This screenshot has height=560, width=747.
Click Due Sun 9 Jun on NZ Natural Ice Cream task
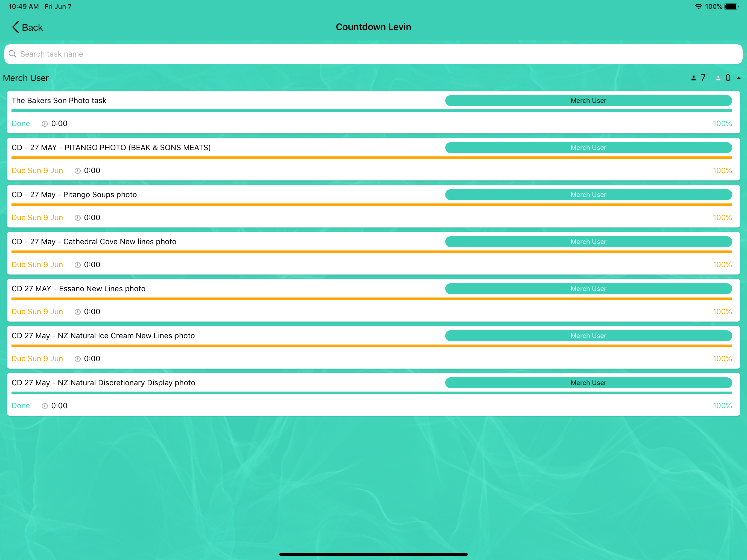tap(37, 359)
